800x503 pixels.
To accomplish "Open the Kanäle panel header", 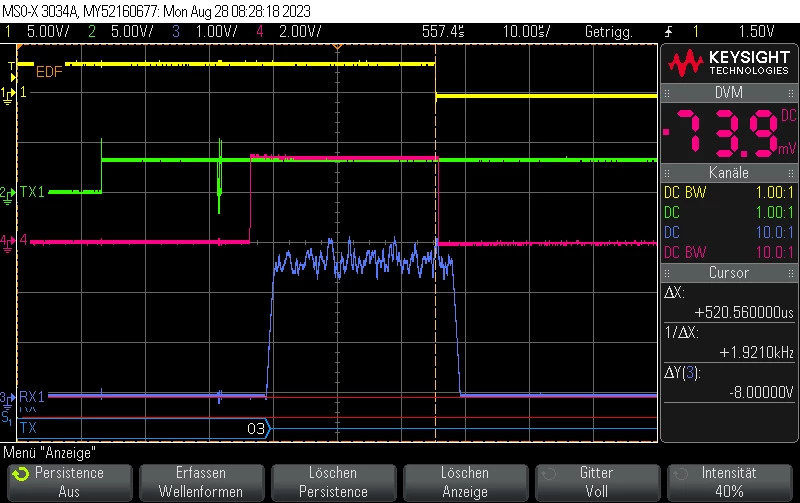I will 729,173.
